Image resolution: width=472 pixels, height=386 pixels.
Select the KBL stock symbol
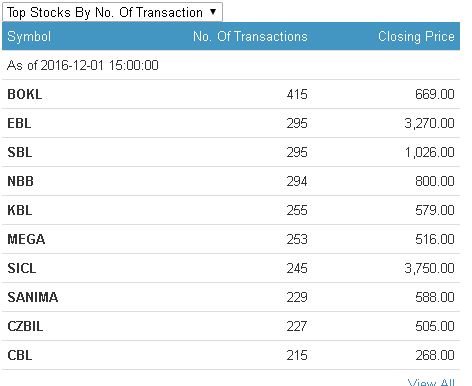20,210
